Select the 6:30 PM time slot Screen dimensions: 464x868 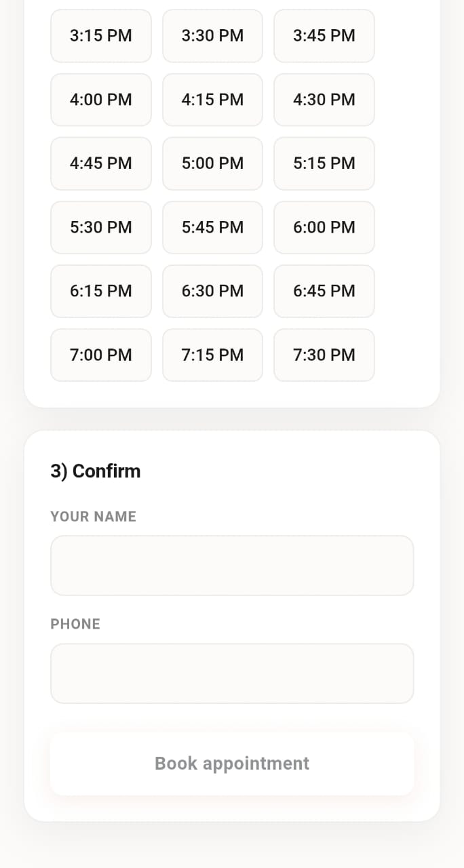click(x=212, y=290)
